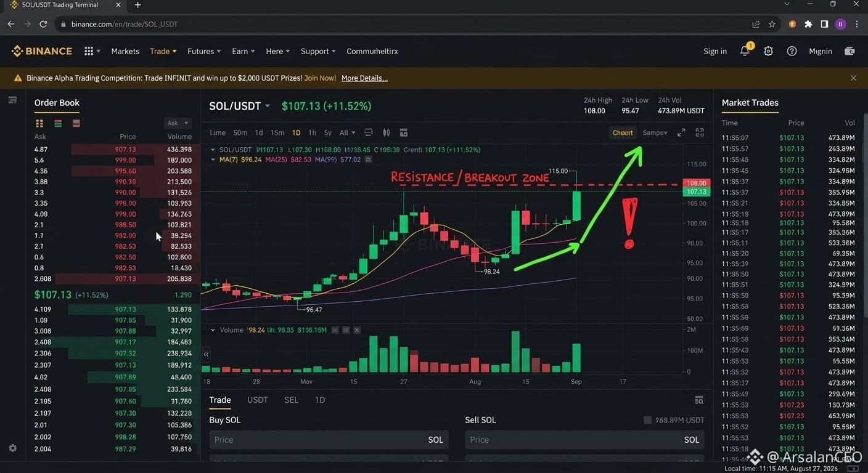Collapse the Volume indicator legend

213,330
